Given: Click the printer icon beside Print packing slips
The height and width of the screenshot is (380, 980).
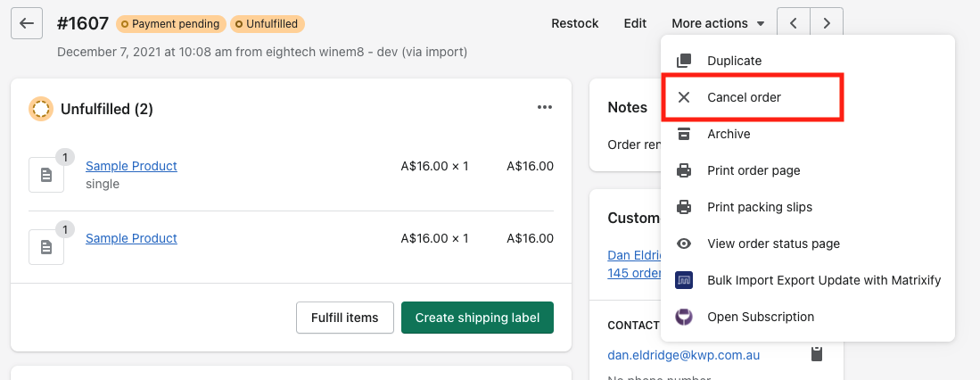Looking at the screenshot, I should coord(684,207).
